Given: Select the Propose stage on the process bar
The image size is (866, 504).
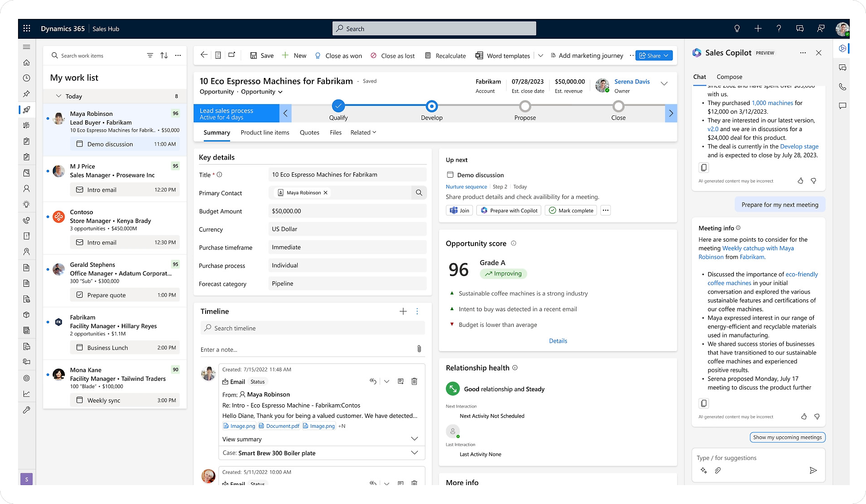Looking at the screenshot, I should pyautogui.click(x=525, y=106).
